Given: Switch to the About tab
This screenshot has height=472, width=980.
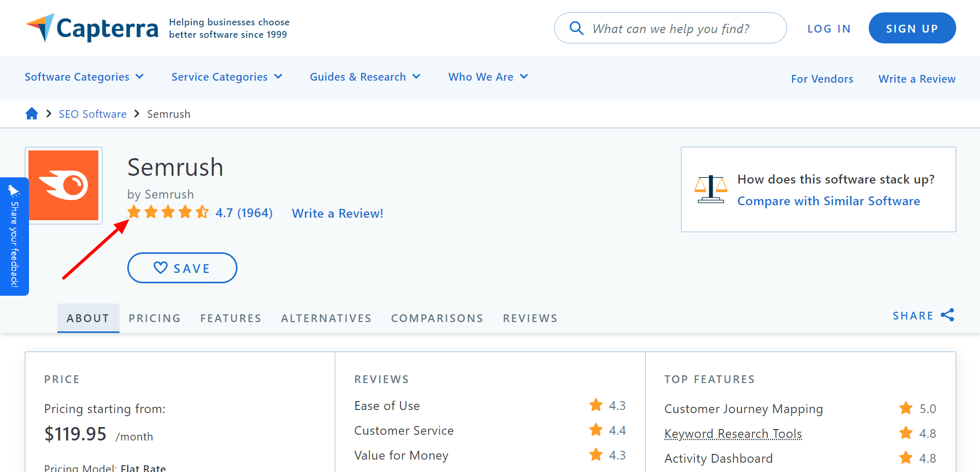Looking at the screenshot, I should (88, 318).
